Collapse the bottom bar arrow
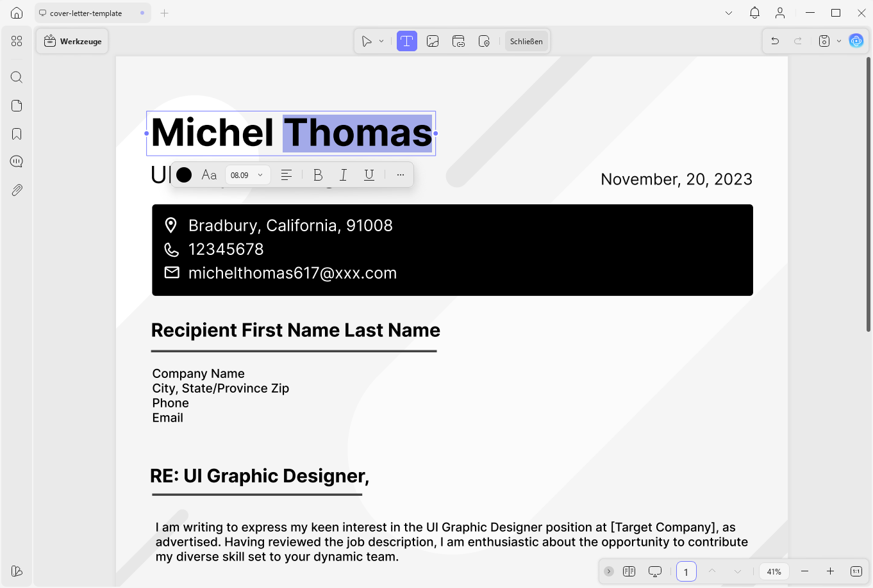 pyautogui.click(x=609, y=571)
